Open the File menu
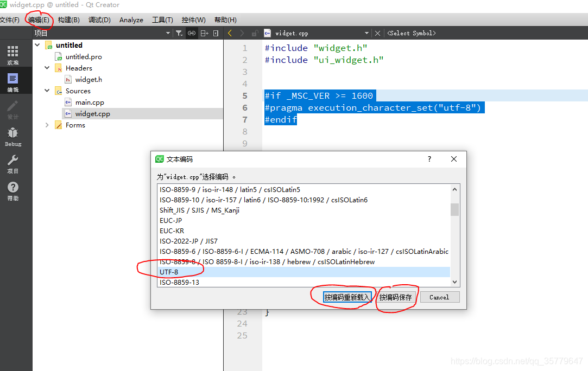The width and height of the screenshot is (588, 371). (10, 20)
